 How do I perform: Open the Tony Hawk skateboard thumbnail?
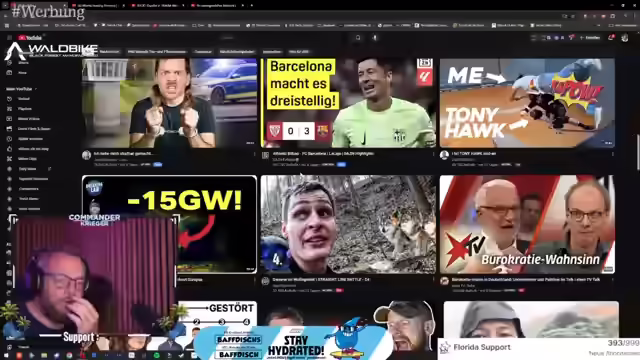coord(527,103)
